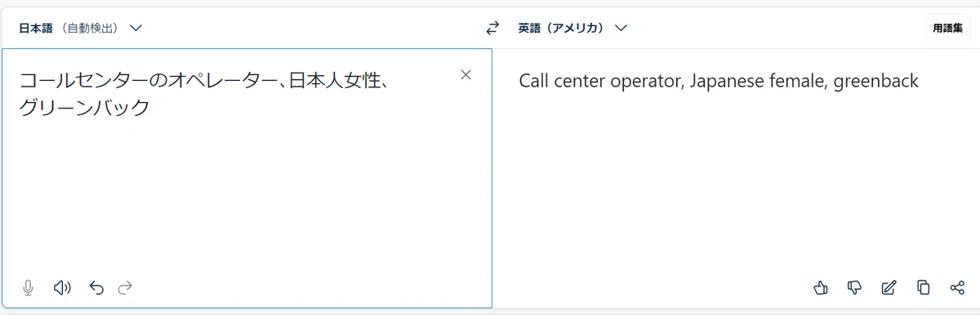Place cursor on グリーンバック in source text
The height and width of the screenshot is (315, 980).
tap(84, 107)
